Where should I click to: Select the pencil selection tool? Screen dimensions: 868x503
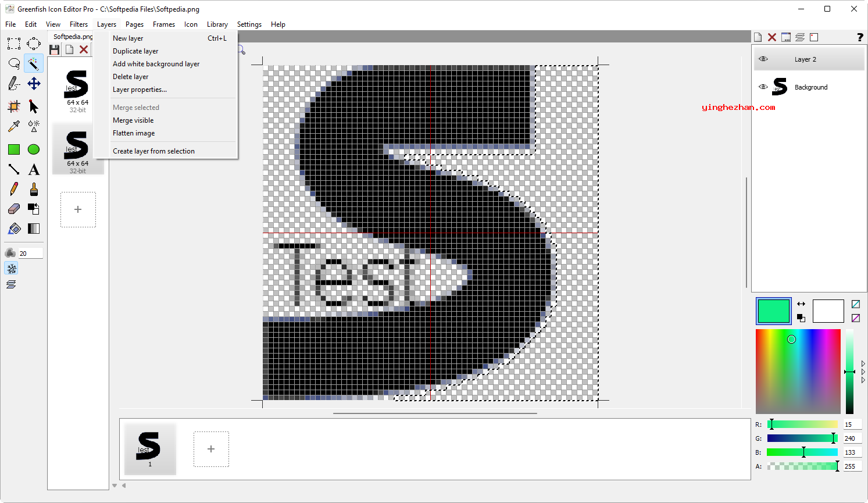click(14, 83)
